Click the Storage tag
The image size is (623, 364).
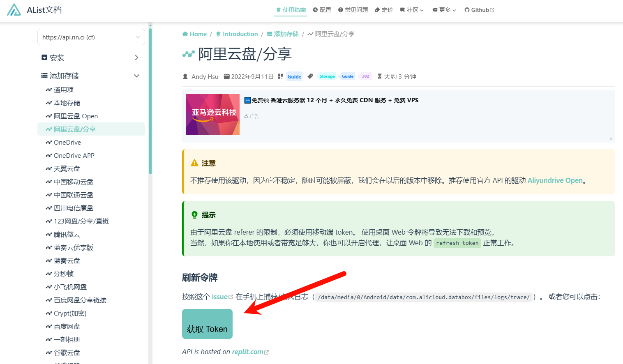pyautogui.click(x=327, y=76)
